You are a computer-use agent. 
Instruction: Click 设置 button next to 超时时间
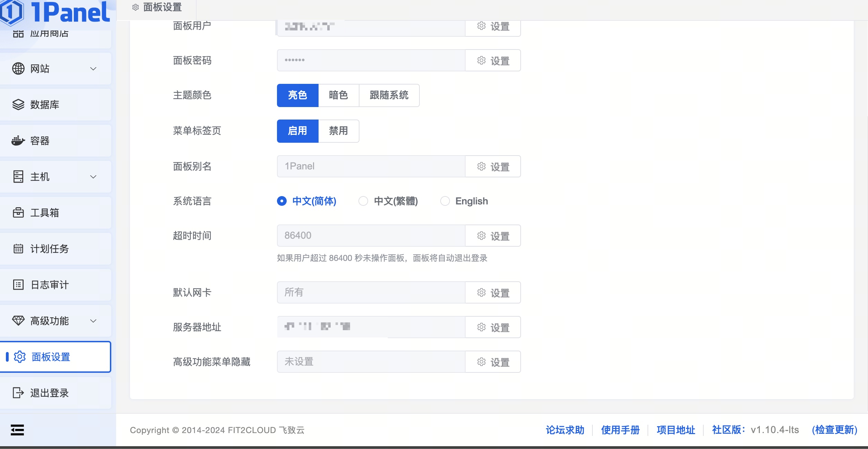click(493, 236)
